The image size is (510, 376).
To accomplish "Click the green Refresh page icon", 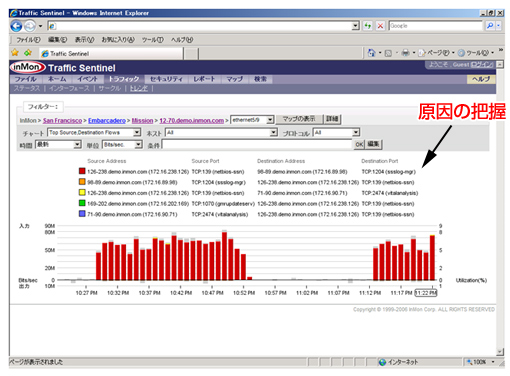I will (367, 26).
